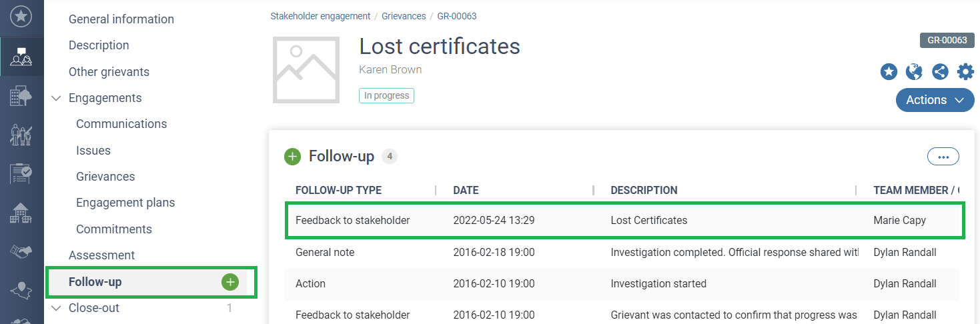
Task: Collapse the Engagements section chevron
Action: coord(56,98)
